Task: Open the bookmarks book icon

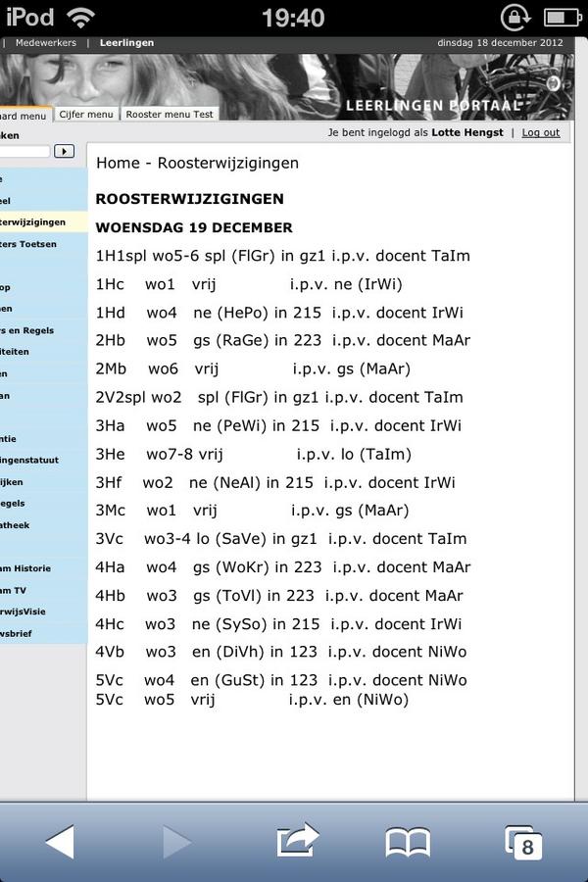Action: (x=408, y=842)
